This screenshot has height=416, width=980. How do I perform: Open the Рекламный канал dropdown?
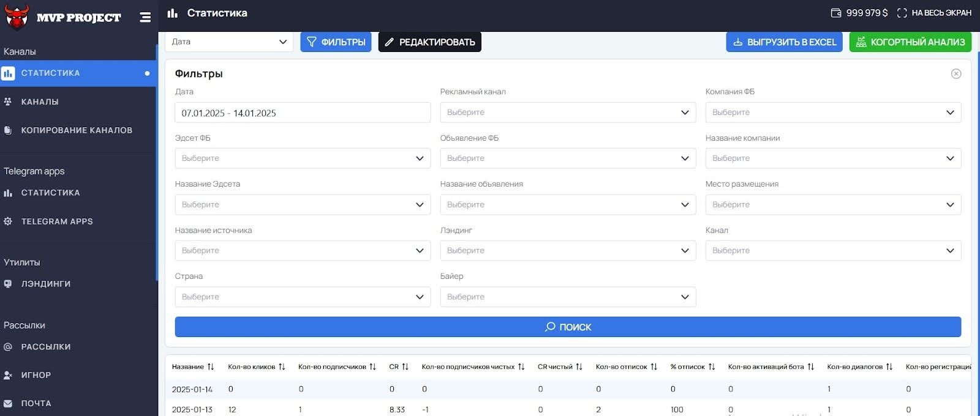click(568, 113)
